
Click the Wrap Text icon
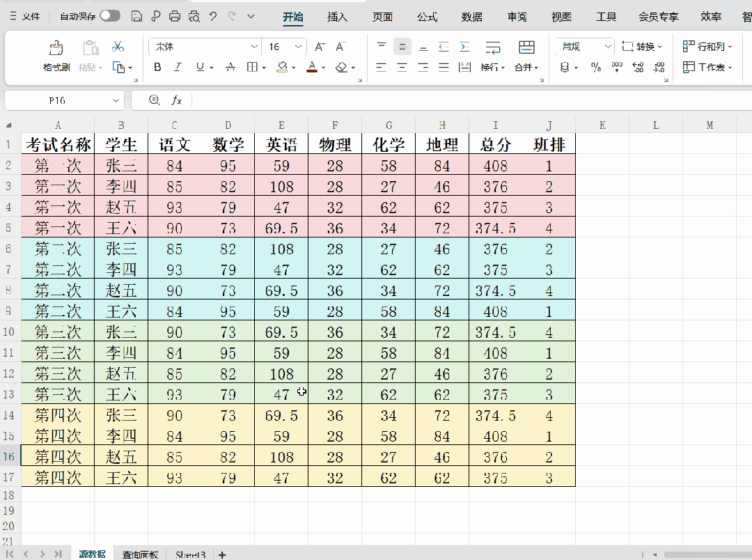[x=492, y=47]
